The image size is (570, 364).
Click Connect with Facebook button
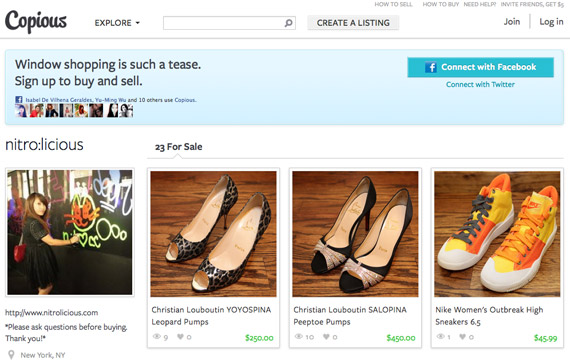pyautogui.click(x=480, y=67)
